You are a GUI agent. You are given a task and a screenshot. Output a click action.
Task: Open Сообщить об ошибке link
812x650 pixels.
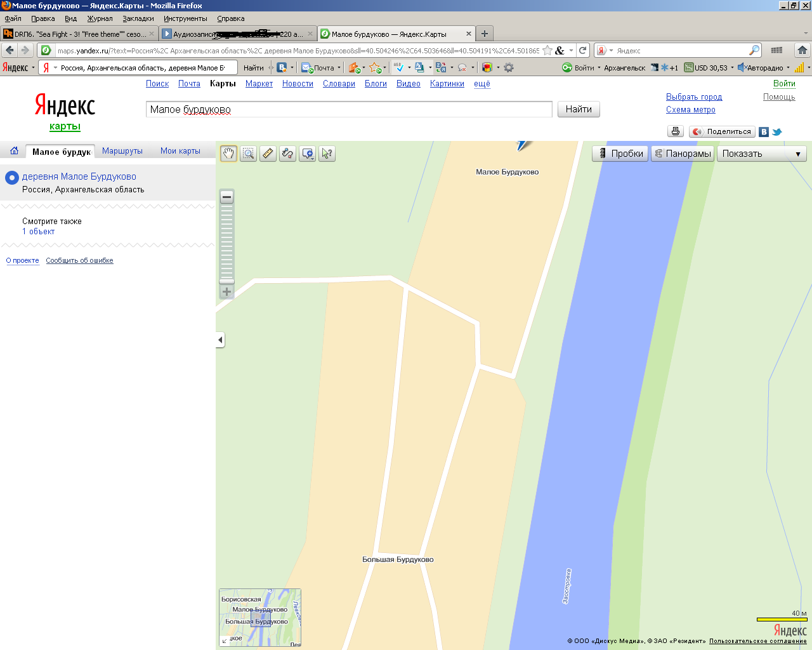tap(79, 260)
